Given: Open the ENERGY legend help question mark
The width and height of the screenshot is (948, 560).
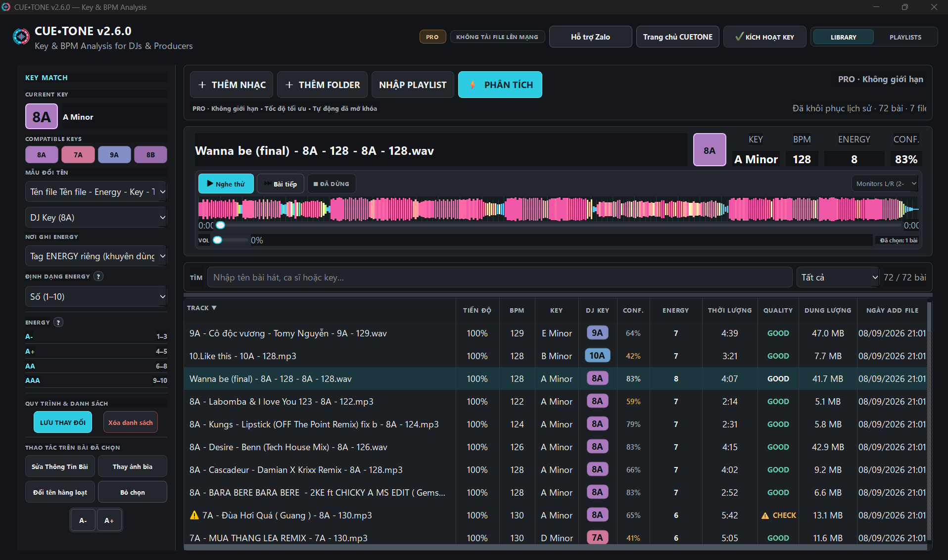Looking at the screenshot, I should (x=58, y=323).
